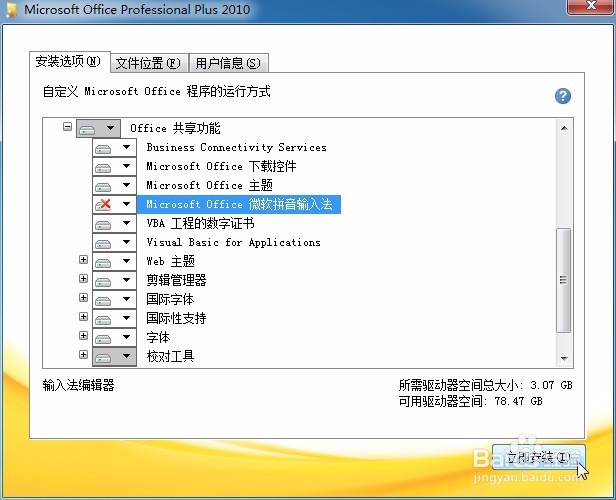Open install dropdown for Microsoft Office 下载控件
Viewport: 616px width, 500px height.
point(114,167)
